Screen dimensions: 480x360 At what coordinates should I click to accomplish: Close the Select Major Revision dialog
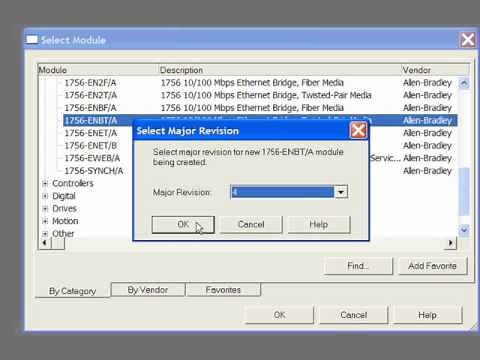click(358, 130)
